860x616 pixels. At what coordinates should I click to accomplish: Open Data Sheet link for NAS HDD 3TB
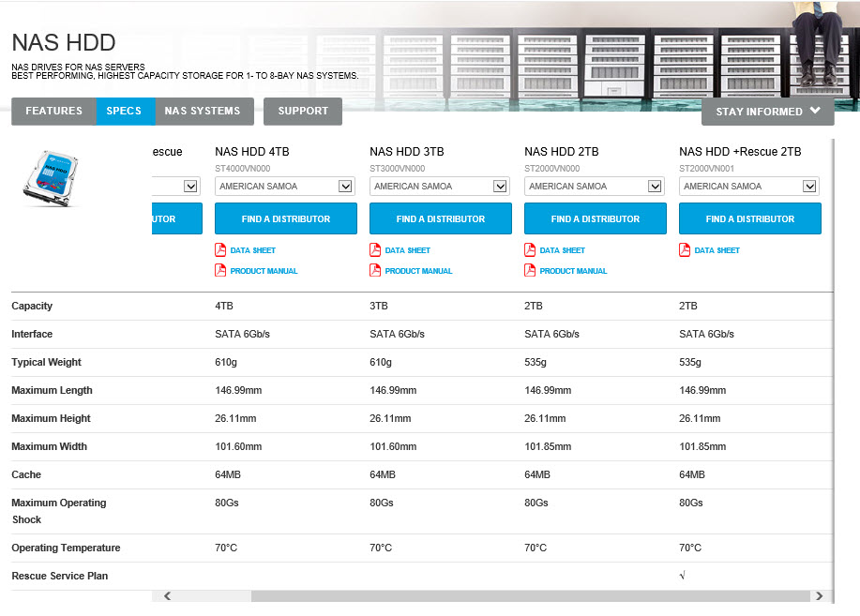[x=407, y=250]
